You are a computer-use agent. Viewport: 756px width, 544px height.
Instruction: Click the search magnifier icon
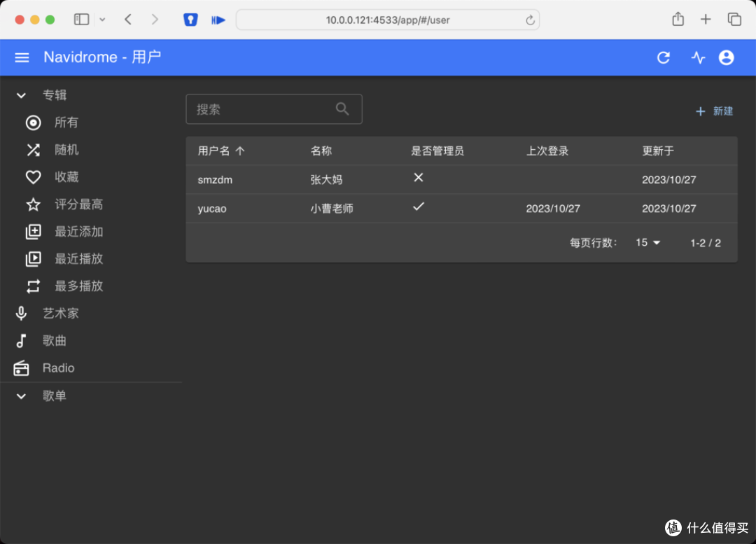tap(342, 109)
